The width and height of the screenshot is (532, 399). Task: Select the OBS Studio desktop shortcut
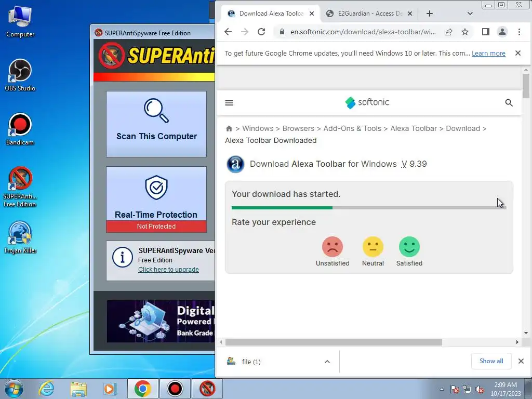tap(20, 75)
